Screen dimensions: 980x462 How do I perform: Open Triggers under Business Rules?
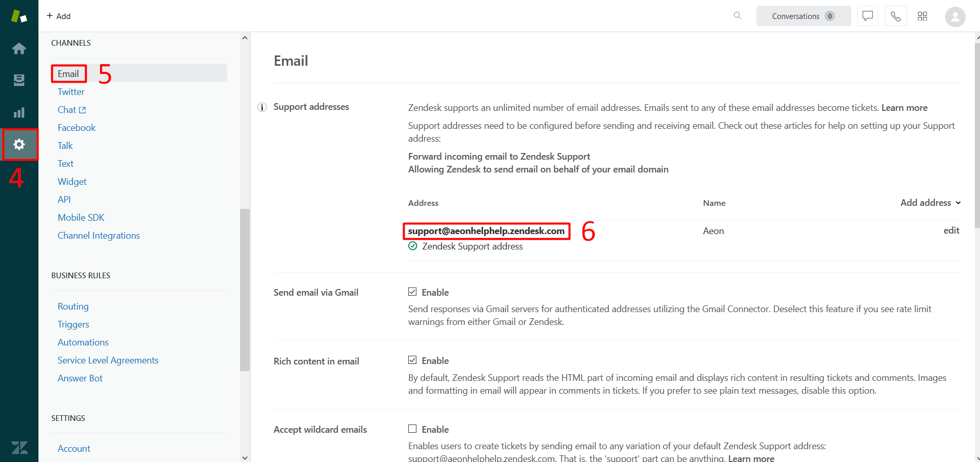[73, 324]
